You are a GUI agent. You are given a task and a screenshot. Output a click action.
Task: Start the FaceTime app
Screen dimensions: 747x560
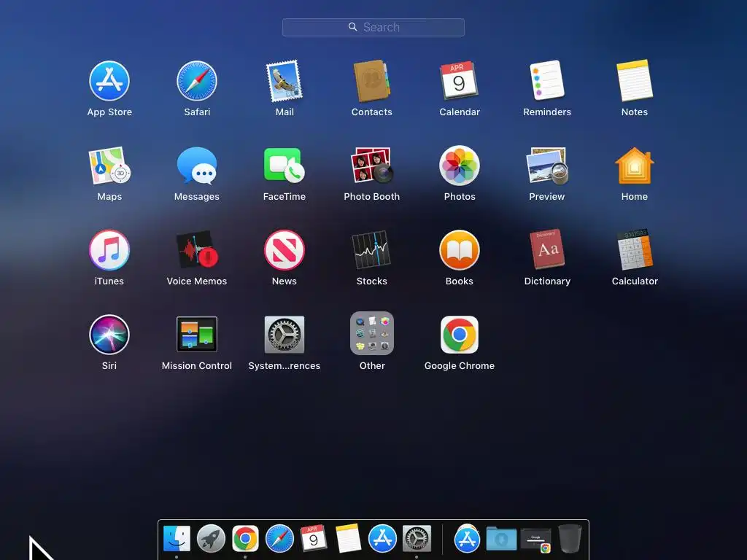(285, 166)
